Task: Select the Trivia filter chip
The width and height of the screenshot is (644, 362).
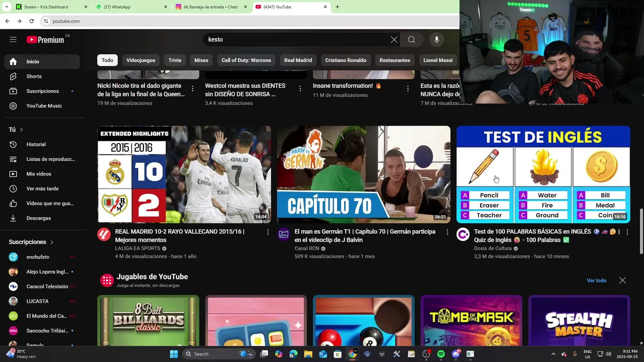Action: pyautogui.click(x=175, y=60)
